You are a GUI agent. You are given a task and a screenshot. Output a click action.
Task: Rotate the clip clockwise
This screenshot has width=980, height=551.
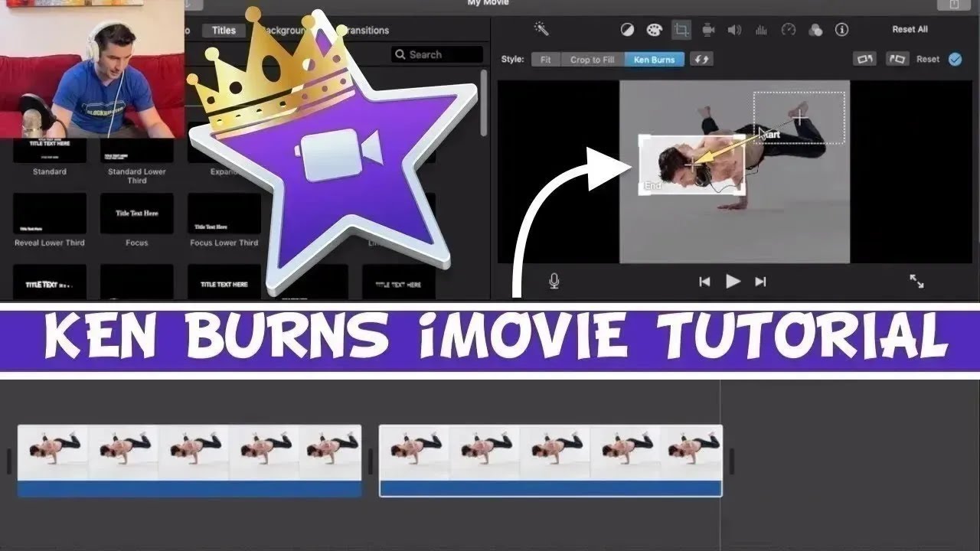tap(897, 59)
